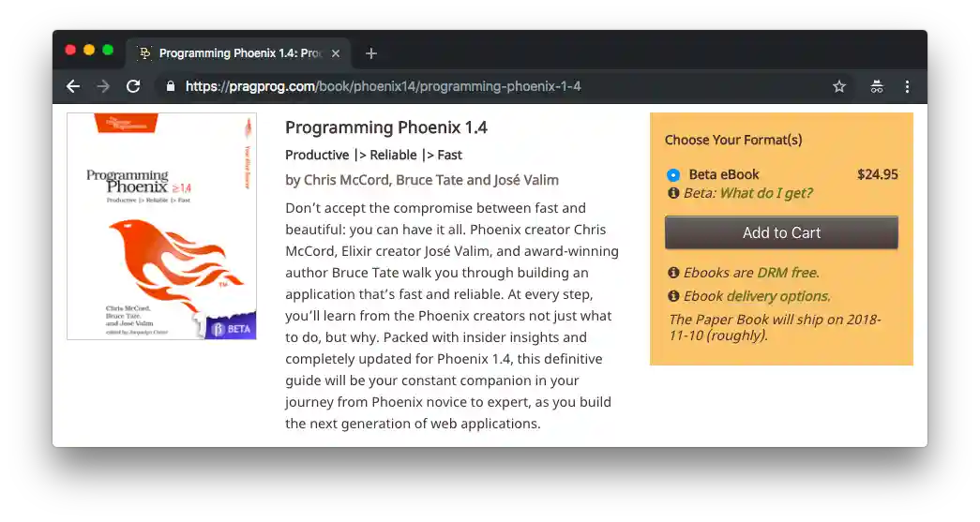Click the Programming Phoenix book cover image

click(162, 226)
